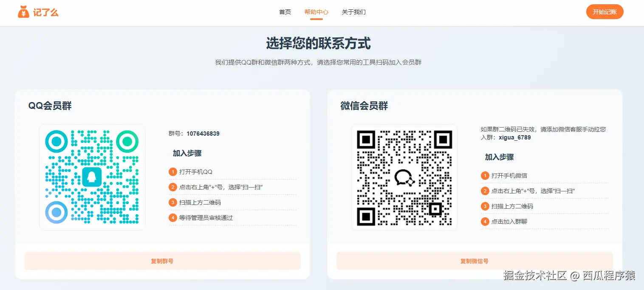644x290 pixels.
Task: Click the 加入步骤 heading under 微信会员群
Action: (499, 157)
